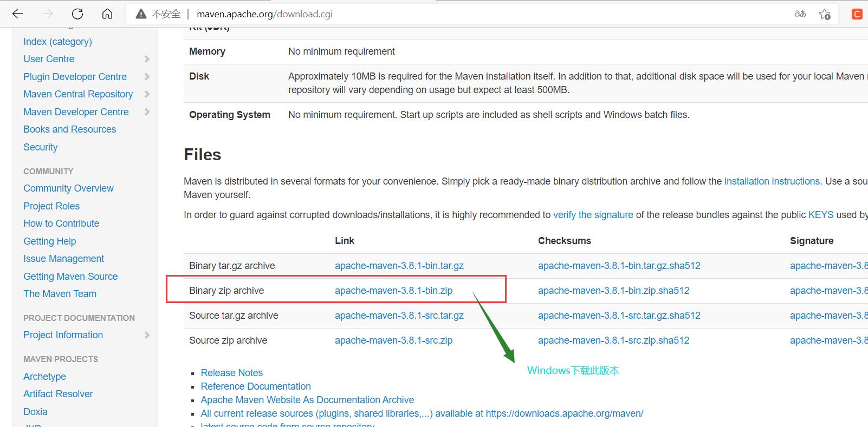Viewport: 868px width, 427px height.
Task: Open All current release sources link
Action: (422, 413)
